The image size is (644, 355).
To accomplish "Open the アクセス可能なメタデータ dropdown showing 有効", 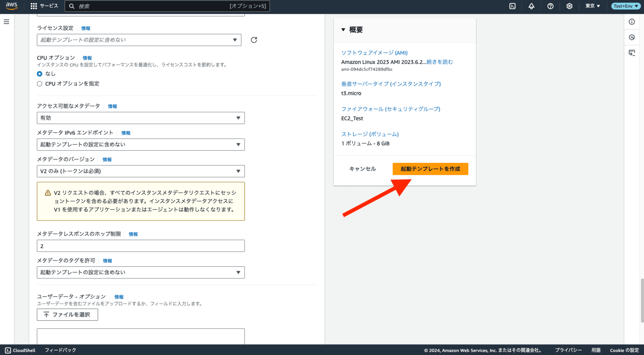I will [141, 118].
